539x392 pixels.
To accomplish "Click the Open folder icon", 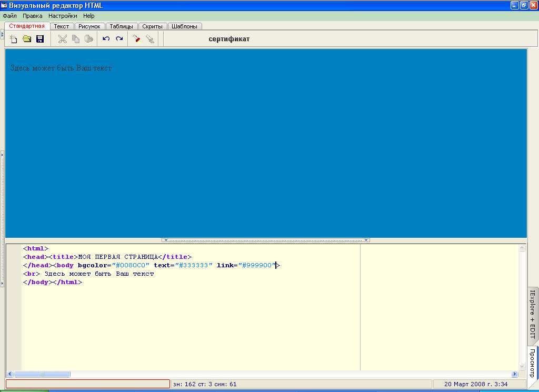I will [27, 39].
